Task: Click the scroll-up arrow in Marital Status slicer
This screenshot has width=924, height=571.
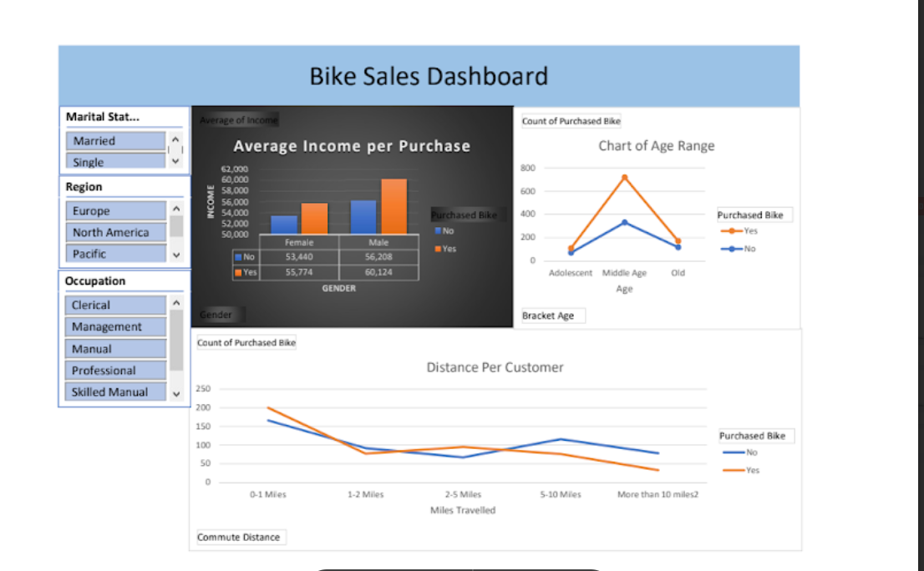Action: point(175,139)
